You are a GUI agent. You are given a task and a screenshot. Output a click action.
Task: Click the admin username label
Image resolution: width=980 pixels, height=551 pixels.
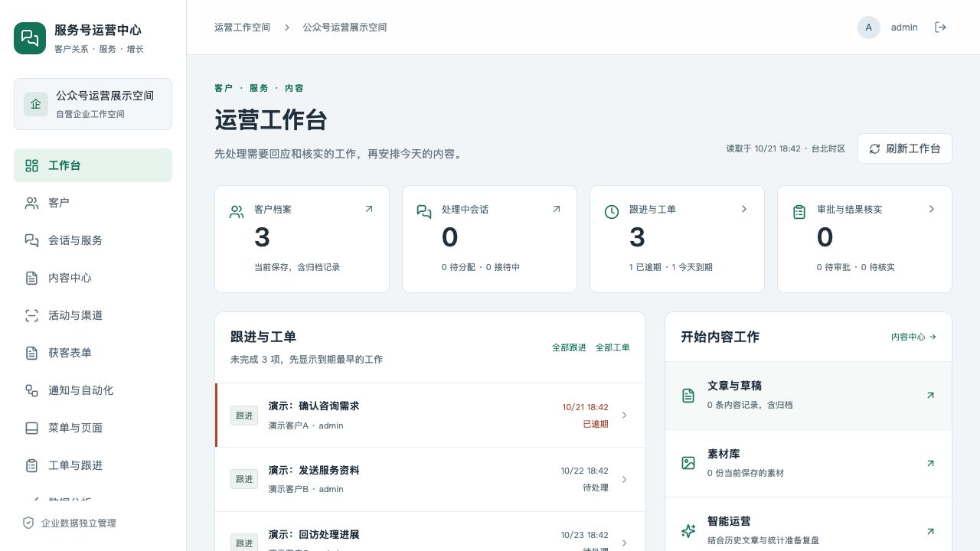904,27
